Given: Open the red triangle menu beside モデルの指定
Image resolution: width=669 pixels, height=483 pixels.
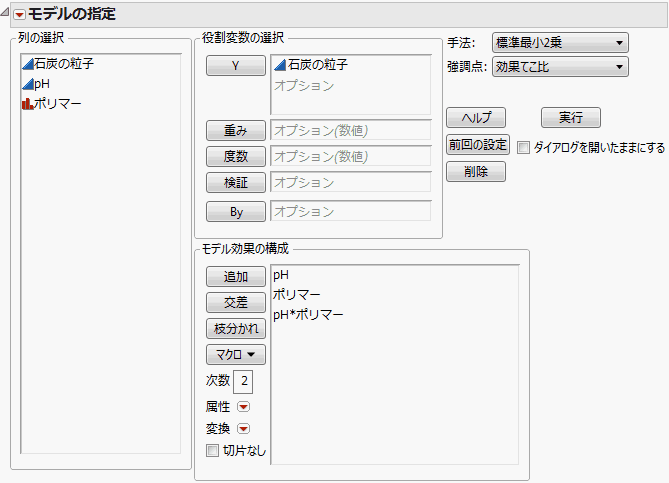Looking at the screenshot, I should coord(19,15).
